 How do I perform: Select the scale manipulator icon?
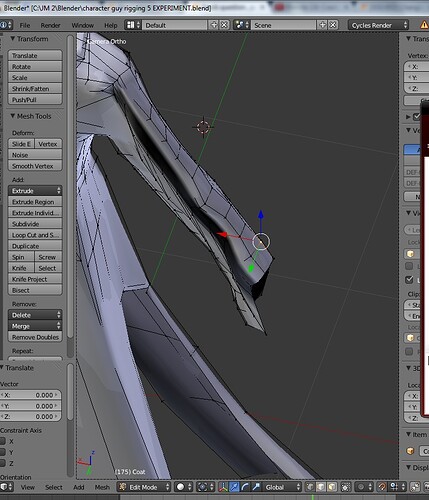point(256,487)
